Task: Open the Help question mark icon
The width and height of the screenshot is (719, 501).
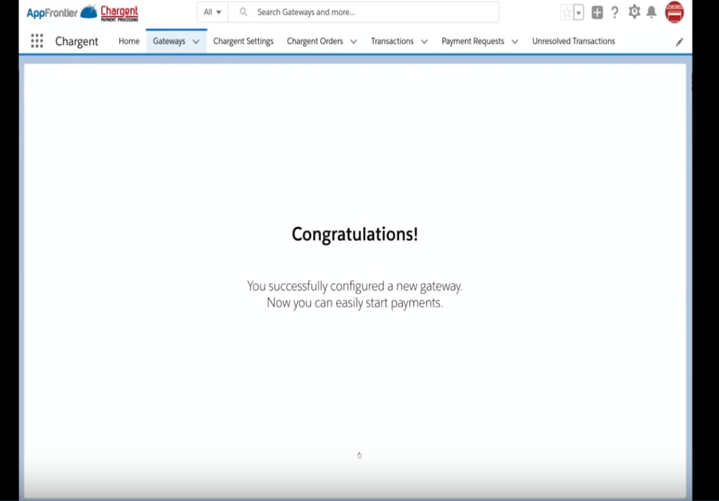Action: tap(615, 13)
